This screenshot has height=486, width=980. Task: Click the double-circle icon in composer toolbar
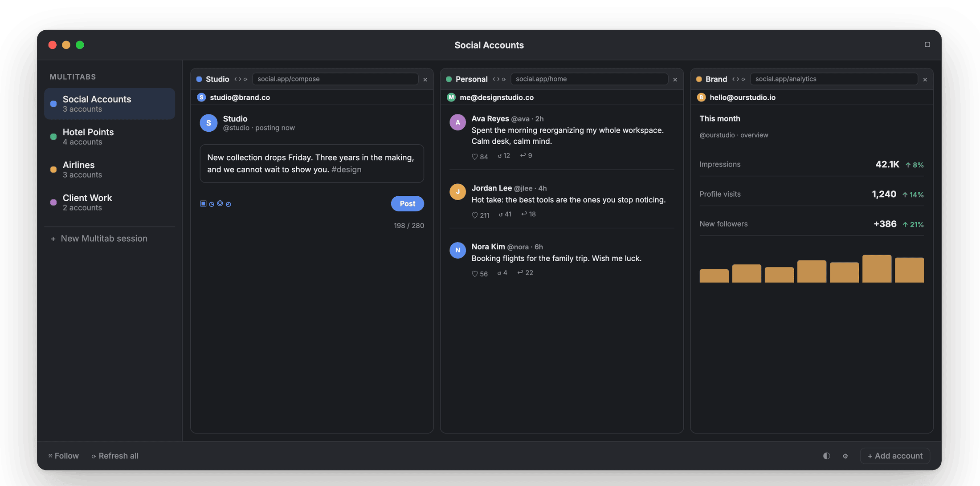pos(220,203)
